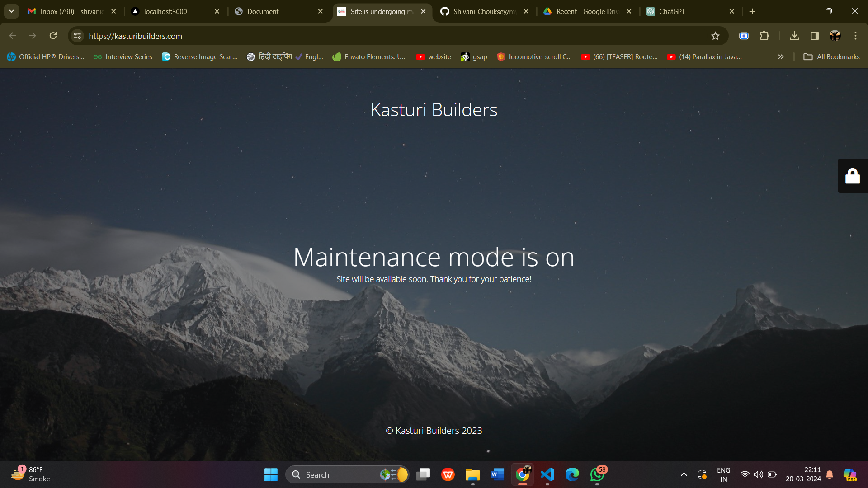Switch to the localhost:3000 tab
This screenshot has width=868, height=488.
[x=165, y=11]
